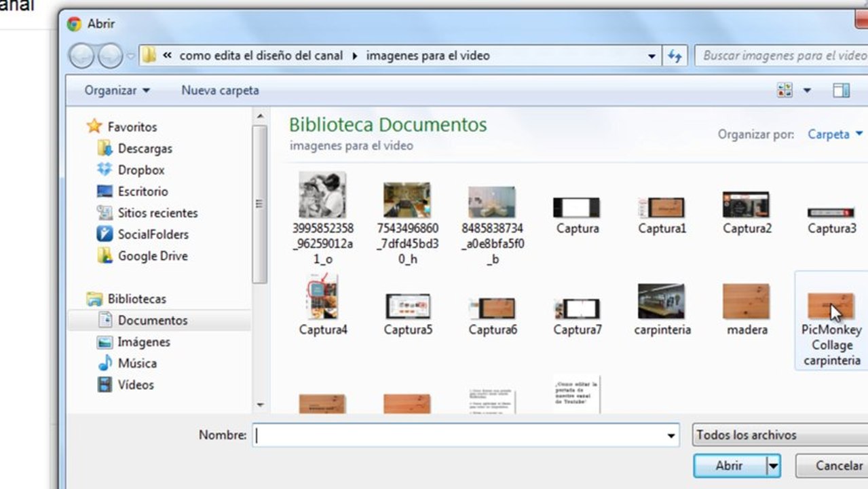The width and height of the screenshot is (868, 489).
Task: Select the Captura file thumbnail
Action: [577, 206]
